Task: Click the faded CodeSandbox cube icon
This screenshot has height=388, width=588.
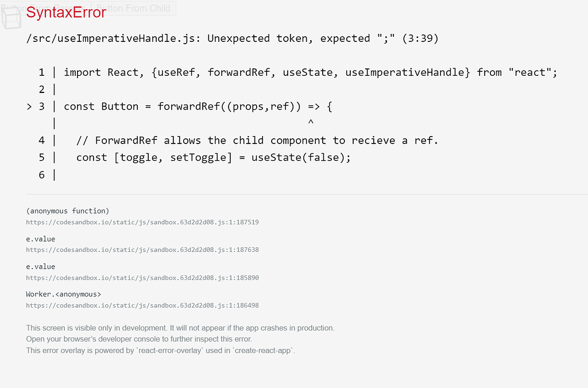Action: [11, 18]
